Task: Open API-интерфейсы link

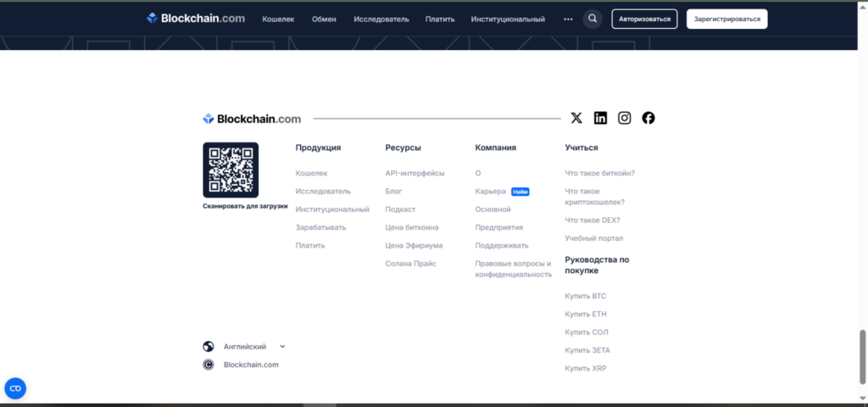Action: tap(415, 173)
